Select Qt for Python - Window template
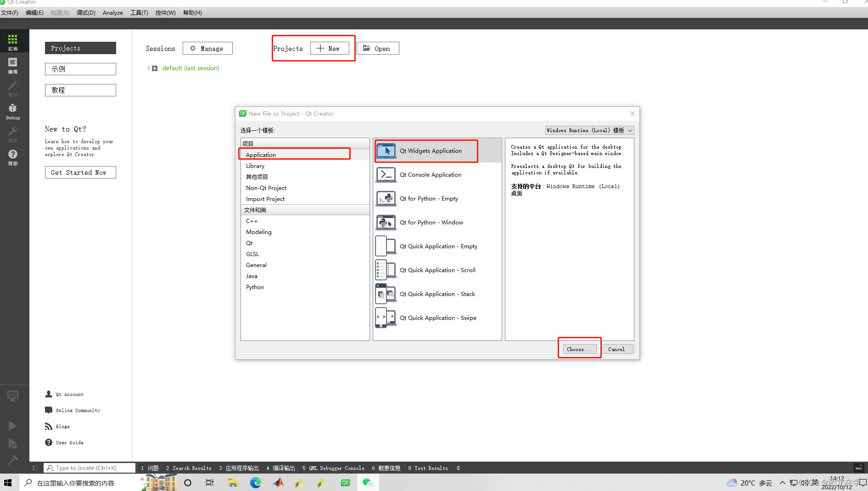Screen dimensions: 868x491 pyautogui.click(x=437, y=222)
